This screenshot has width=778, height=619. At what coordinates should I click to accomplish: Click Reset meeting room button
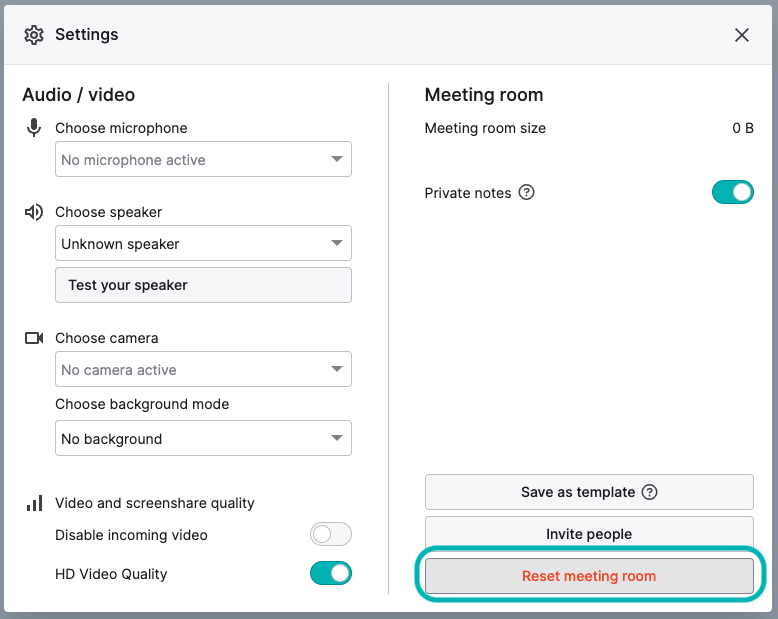coord(589,576)
